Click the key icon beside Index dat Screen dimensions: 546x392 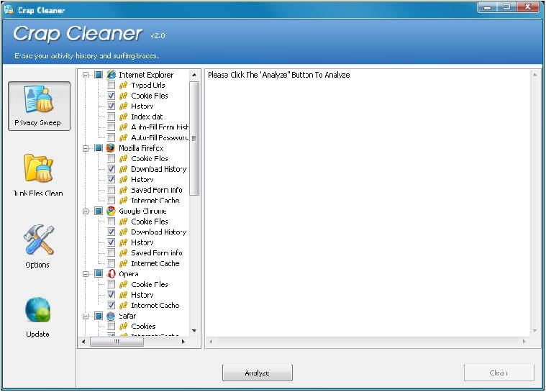pyautogui.click(x=123, y=117)
